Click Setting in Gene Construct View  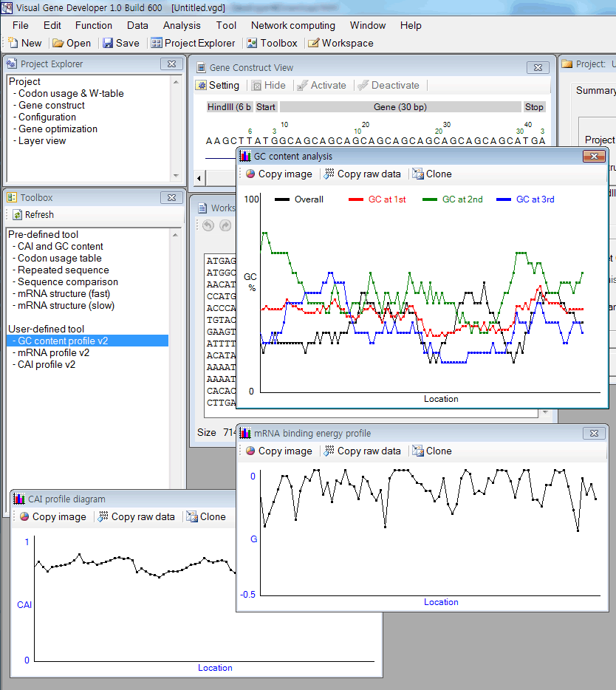[x=217, y=85]
